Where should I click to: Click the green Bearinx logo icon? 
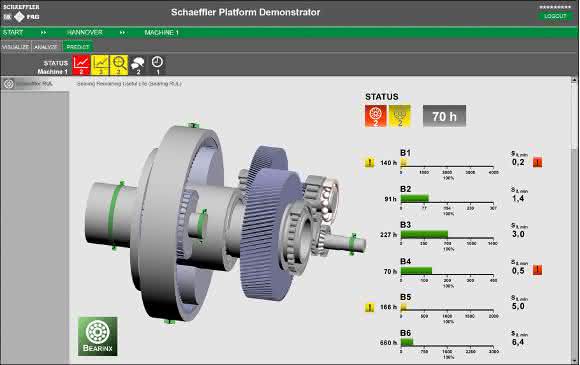98,336
